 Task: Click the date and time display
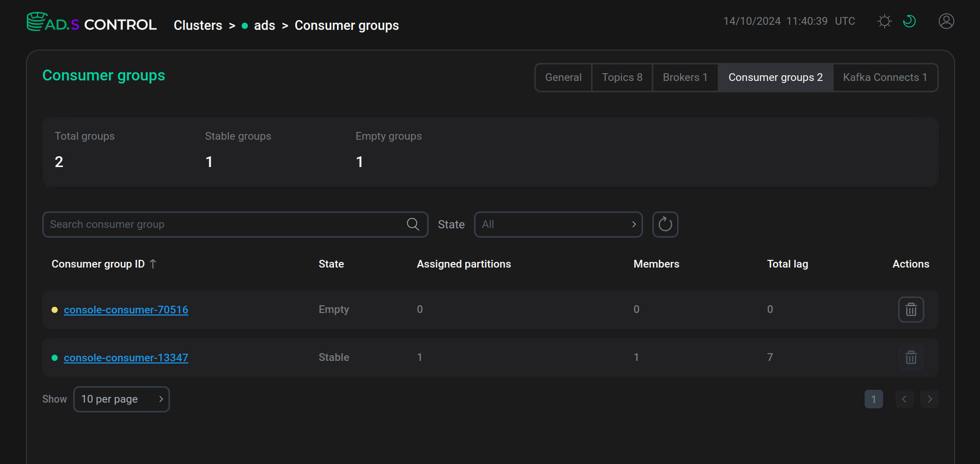click(x=775, y=21)
